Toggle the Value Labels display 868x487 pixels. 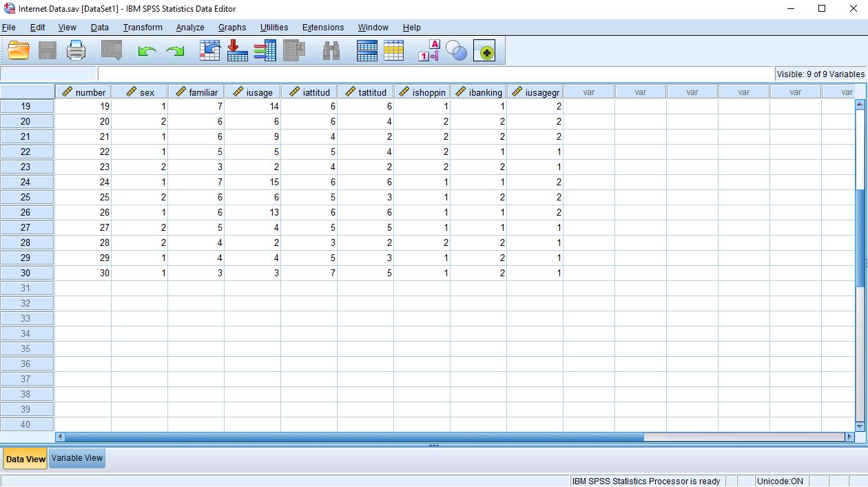tap(427, 50)
